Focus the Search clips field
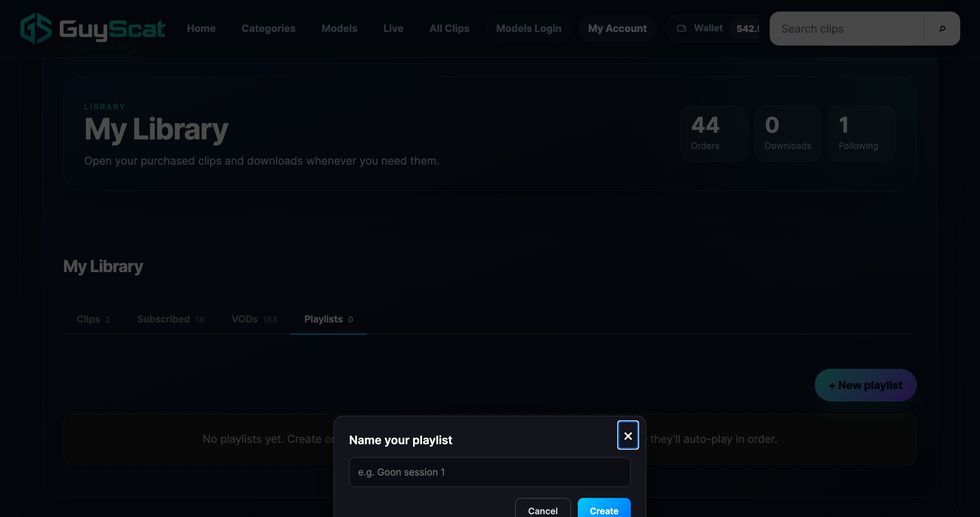980x517 pixels. pos(847,29)
